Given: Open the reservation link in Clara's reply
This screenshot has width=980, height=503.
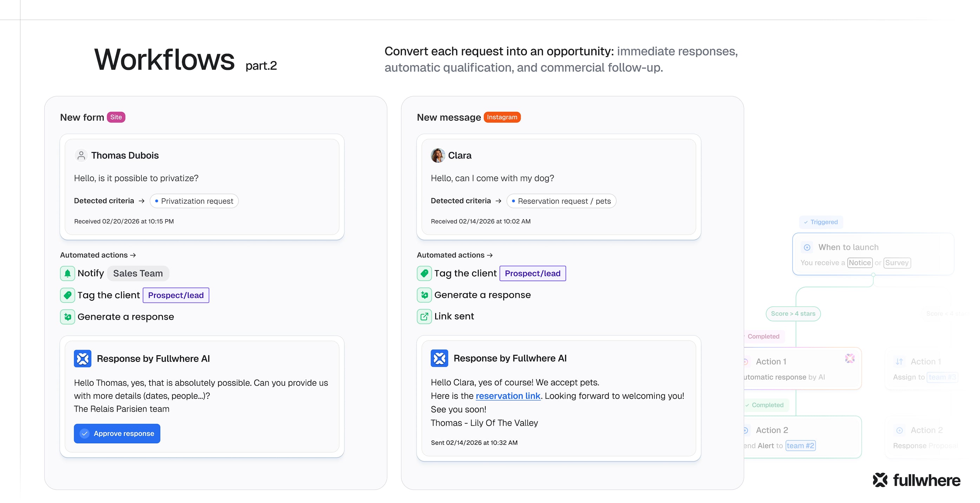Looking at the screenshot, I should pos(508,396).
